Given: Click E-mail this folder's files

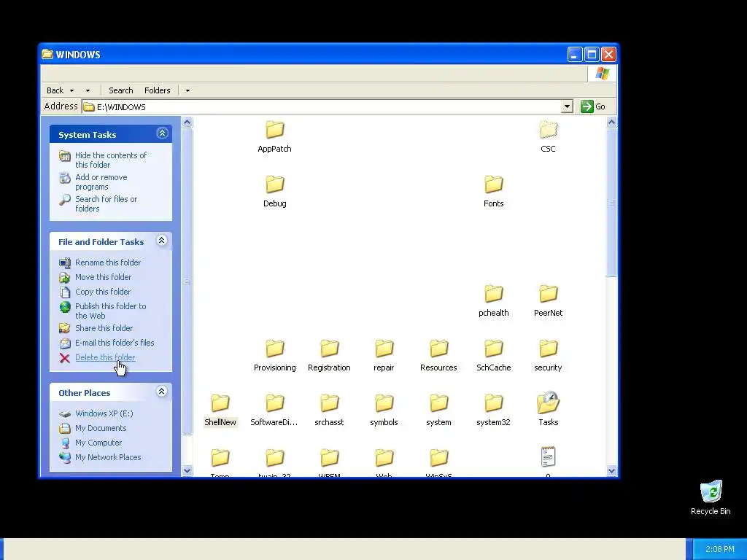Looking at the screenshot, I should (115, 343).
